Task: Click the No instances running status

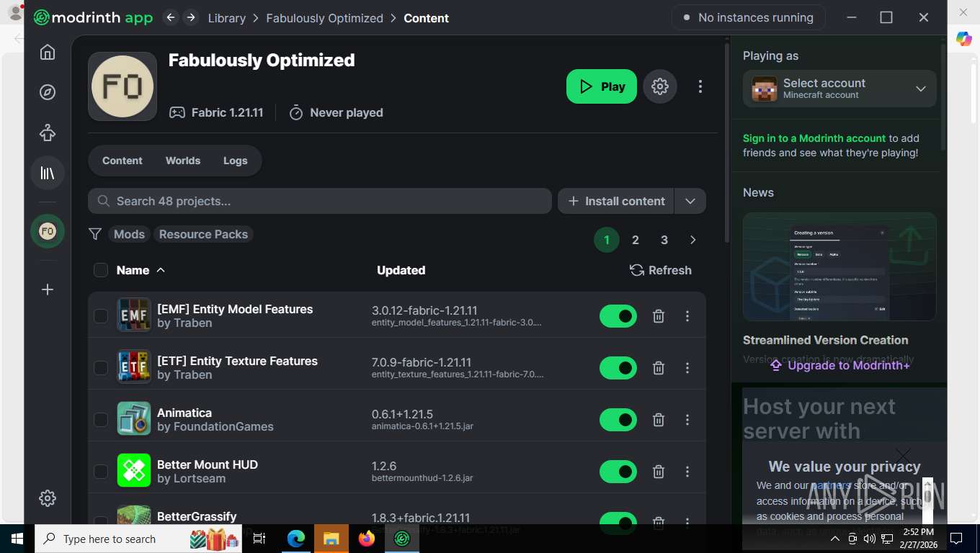Action: tap(749, 17)
